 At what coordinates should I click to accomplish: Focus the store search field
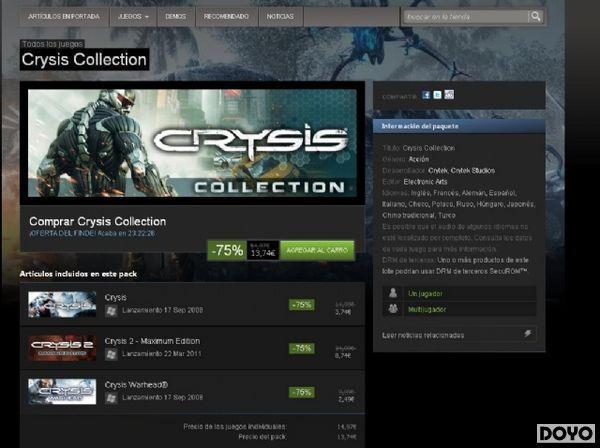coord(466,16)
